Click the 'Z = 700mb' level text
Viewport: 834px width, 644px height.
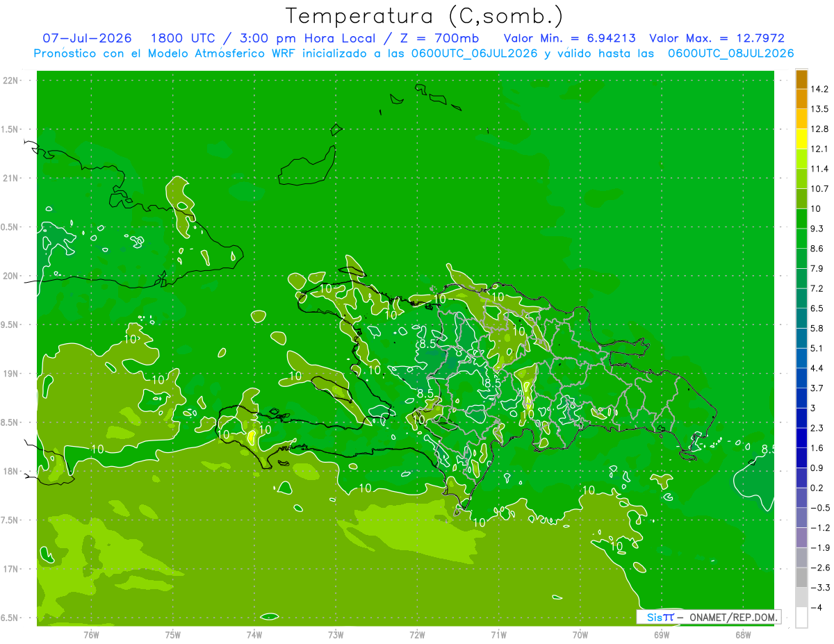[x=439, y=38]
